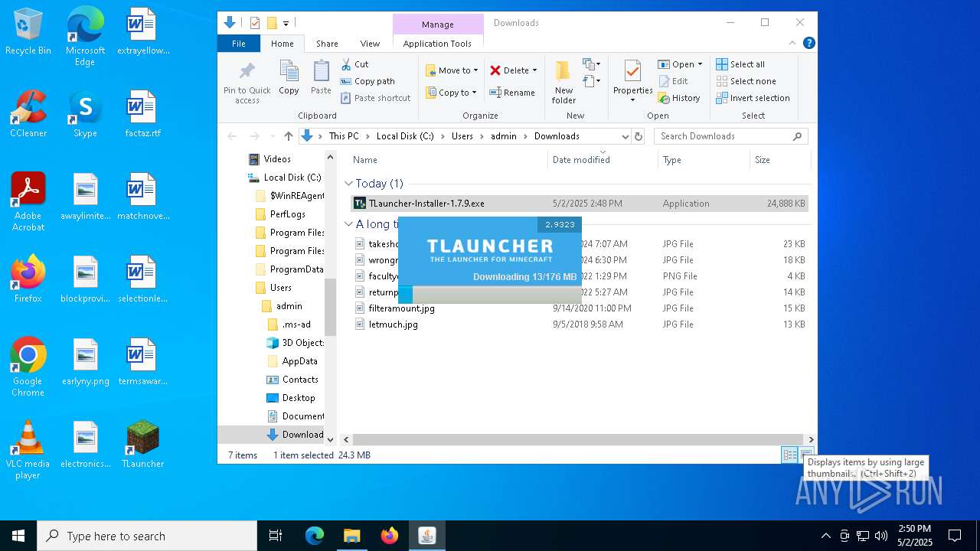980x551 pixels.
Task: Open Recycle Bin desktop icon
Action: (x=28, y=32)
